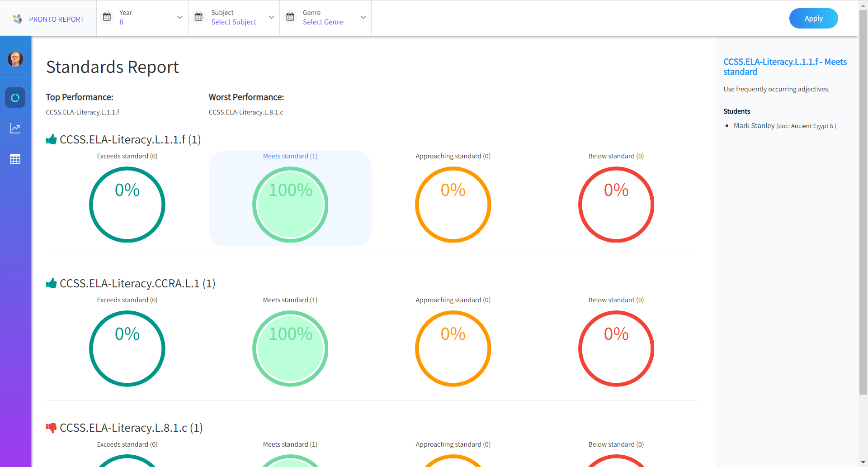Click the page vertical scrollbar

[x=863, y=204]
